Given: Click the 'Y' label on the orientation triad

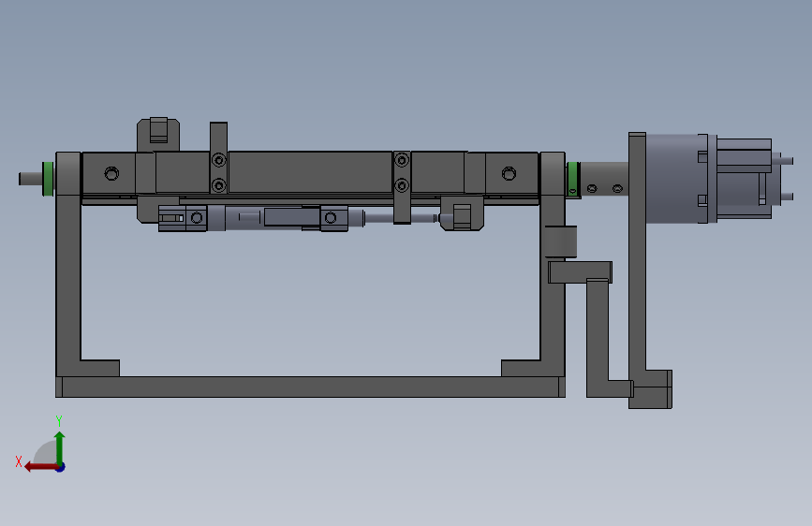Looking at the screenshot, I should pos(59,421).
